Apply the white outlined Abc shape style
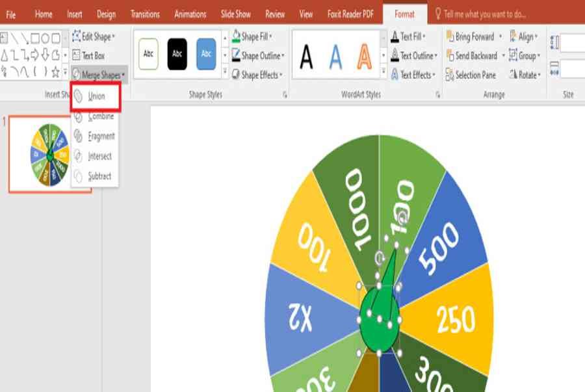The height and width of the screenshot is (392, 585). tap(148, 54)
